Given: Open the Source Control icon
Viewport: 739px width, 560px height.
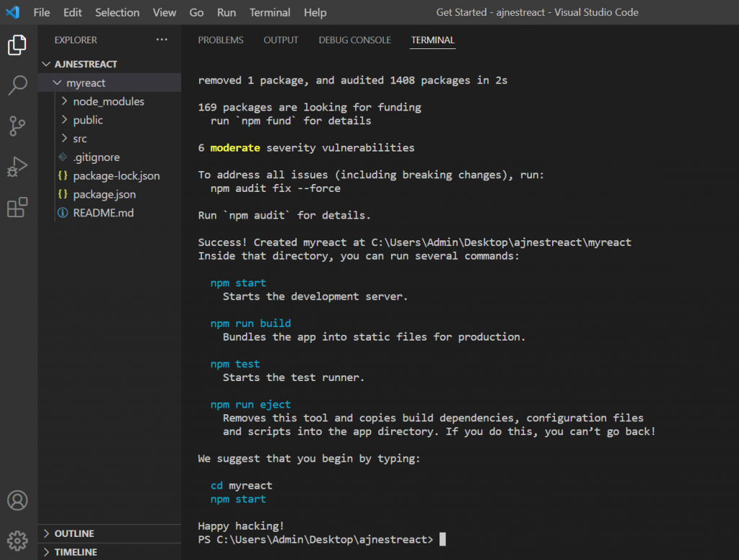Looking at the screenshot, I should pyautogui.click(x=17, y=126).
